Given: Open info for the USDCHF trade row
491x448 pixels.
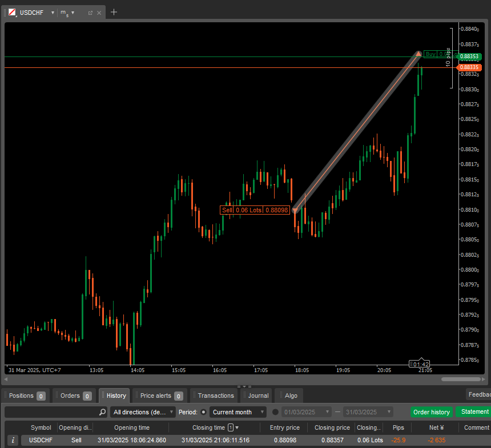Looking at the screenshot, I should pyautogui.click(x=13, y=440).
